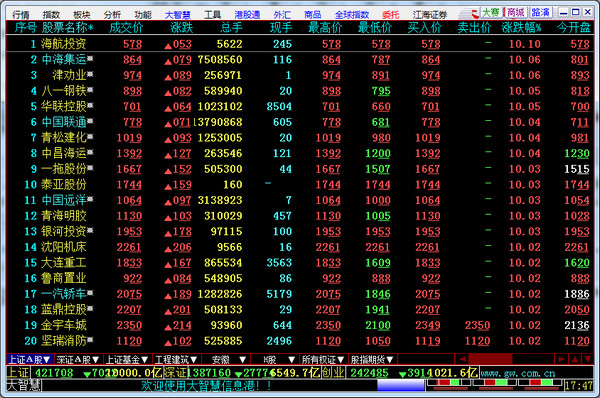Expand the 安徽 dropdown tab
The width and height of the screenshot is (600, 398).
pos(225,359)
